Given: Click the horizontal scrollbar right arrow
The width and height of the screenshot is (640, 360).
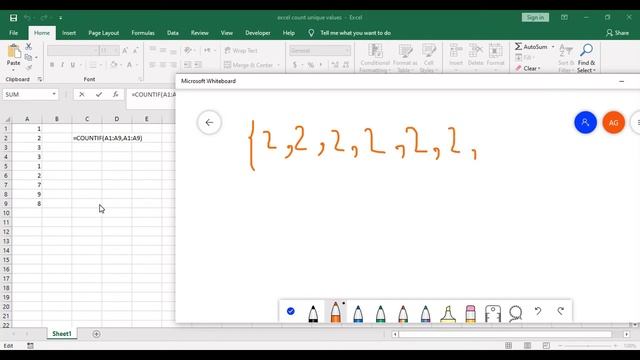Looking at the screenshot, I should [x=627, y=334].
